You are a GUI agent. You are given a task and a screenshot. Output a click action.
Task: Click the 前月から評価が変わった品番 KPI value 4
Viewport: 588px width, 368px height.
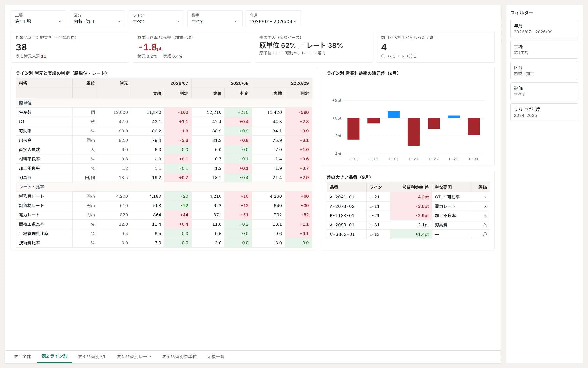384,47
